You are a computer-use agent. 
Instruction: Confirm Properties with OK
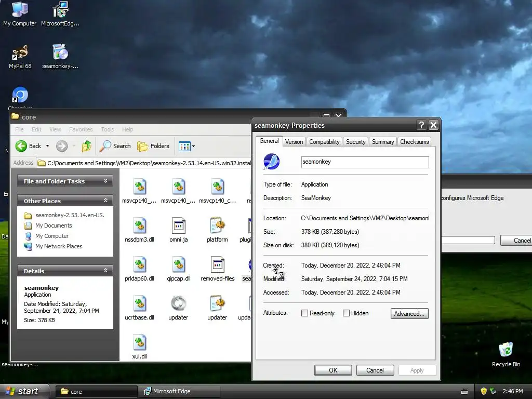(x=333, y=370)
